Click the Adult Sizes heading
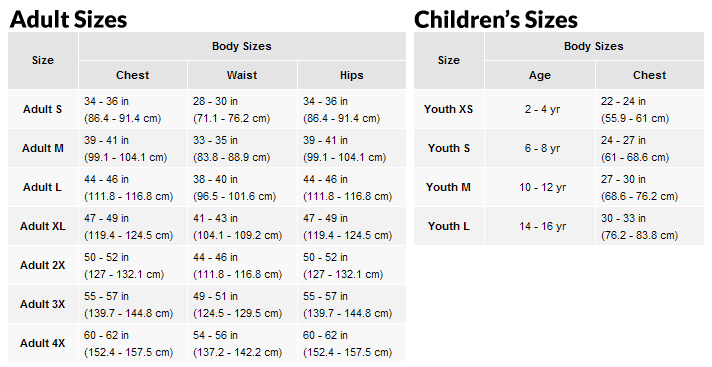The width and height of the screenshot is (712, 367). (x=68, y=20)
